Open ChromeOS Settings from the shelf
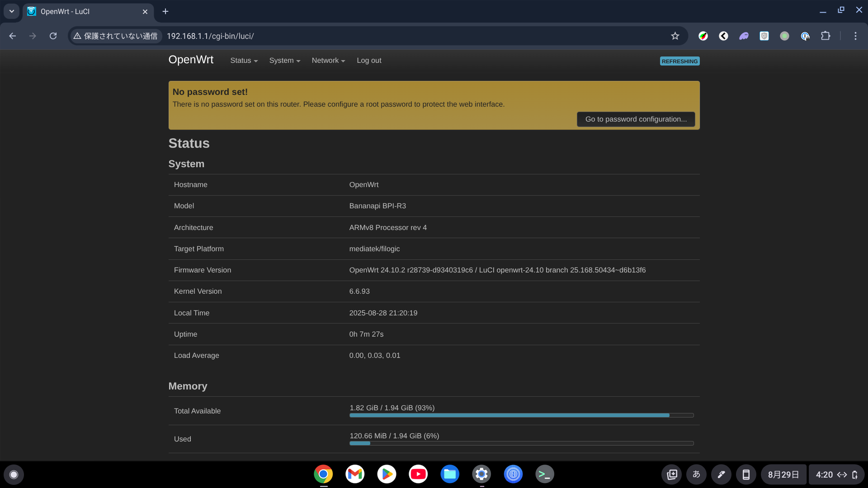 [481, 474]
